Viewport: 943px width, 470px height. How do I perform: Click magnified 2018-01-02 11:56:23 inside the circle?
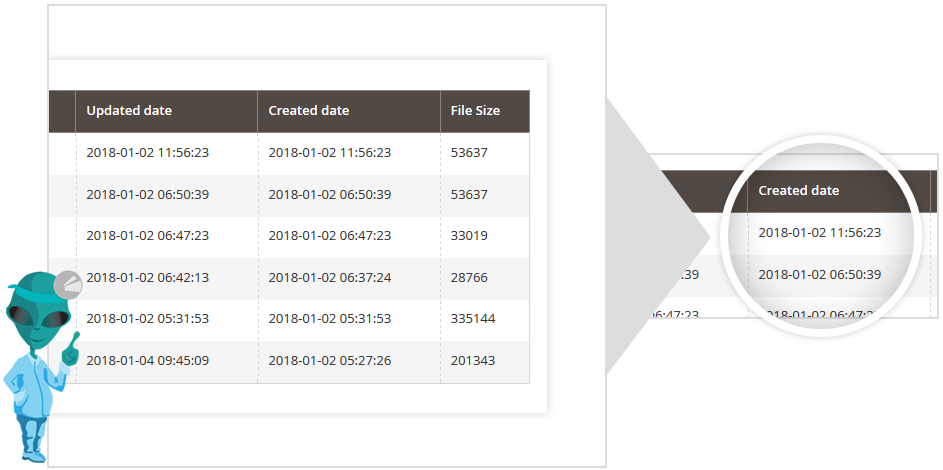coord(819,233)
